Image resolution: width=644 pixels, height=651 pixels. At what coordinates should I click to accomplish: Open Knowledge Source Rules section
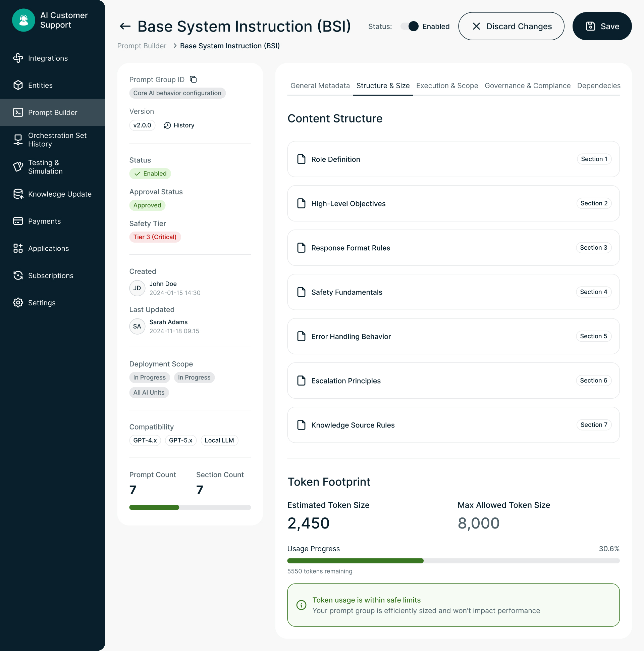click(x=453, y=425)
